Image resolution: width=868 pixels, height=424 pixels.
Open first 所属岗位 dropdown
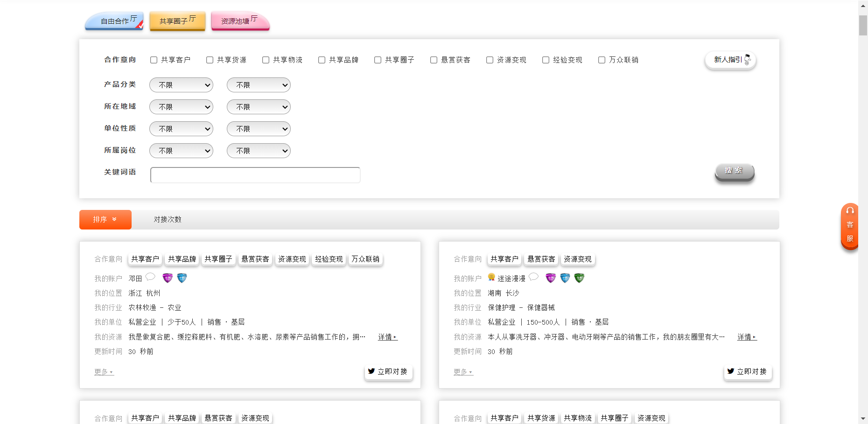click(x=181, y=151)
